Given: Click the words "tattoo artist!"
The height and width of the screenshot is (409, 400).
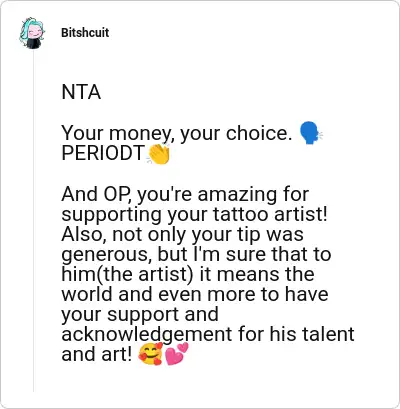Looking at the screenshot, I should point(270,214).
